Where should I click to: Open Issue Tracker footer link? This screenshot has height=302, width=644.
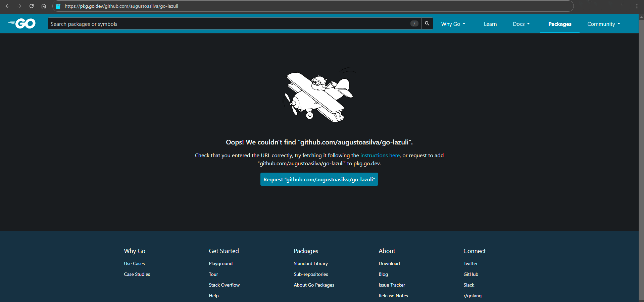point(392,285)
